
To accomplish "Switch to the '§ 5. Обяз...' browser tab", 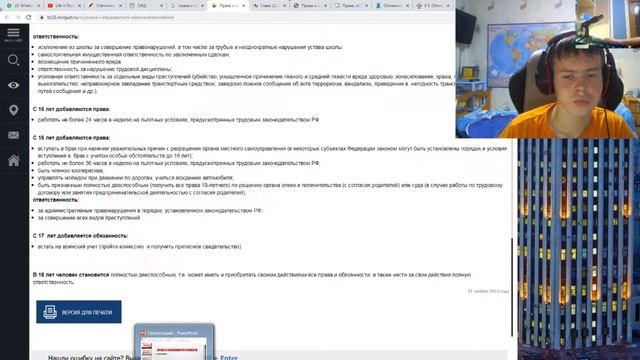I will coord(433,6).
